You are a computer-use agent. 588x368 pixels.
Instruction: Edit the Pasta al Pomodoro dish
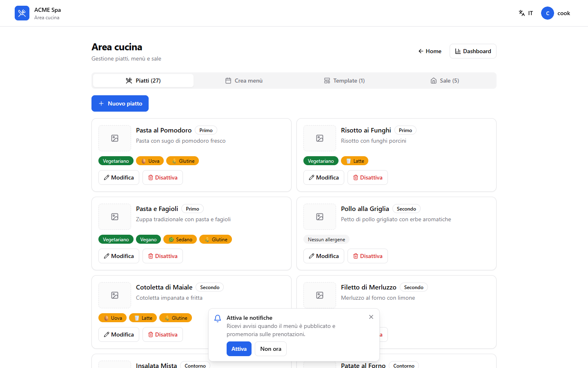pyautogui.click(x=119, y=177)
